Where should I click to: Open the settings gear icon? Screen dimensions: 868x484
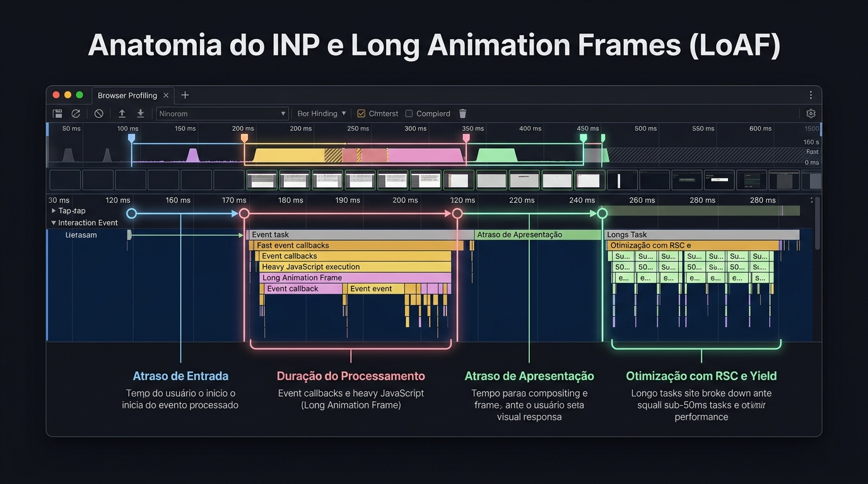click(811, 113)
